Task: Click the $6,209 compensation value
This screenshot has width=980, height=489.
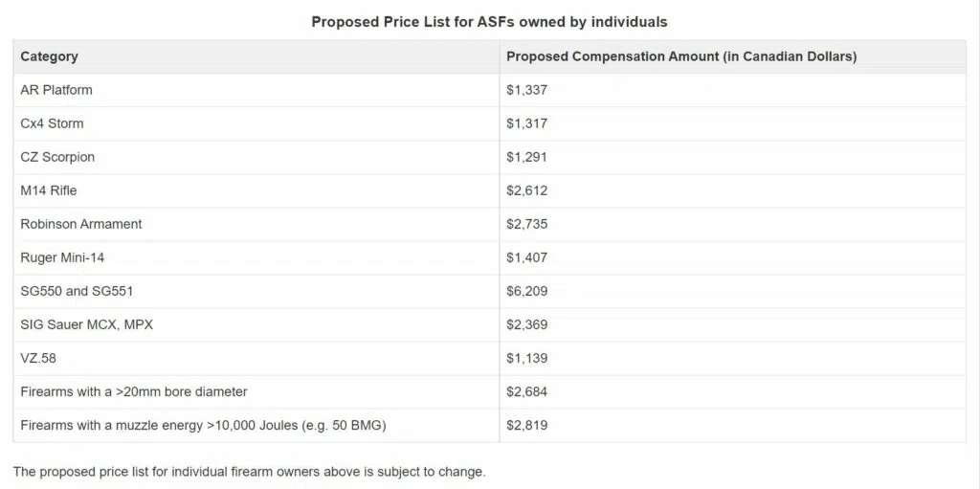Action: click(x=527, y=292)
